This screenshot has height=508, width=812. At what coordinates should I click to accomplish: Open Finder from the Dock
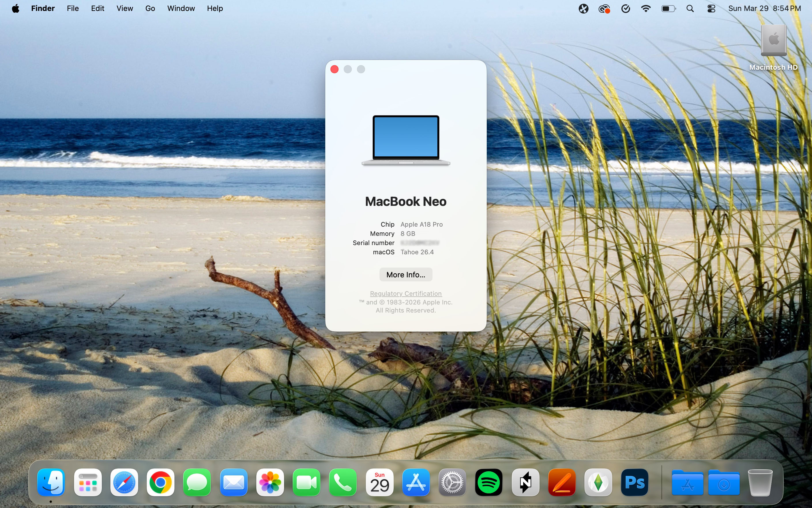(x=51, y=482)
